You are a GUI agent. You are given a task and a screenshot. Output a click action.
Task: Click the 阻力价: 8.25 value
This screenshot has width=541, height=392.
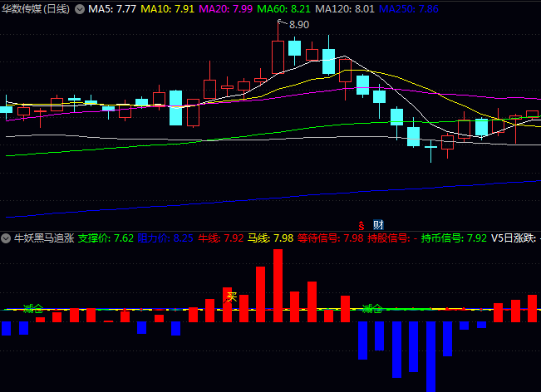point(165,238)
